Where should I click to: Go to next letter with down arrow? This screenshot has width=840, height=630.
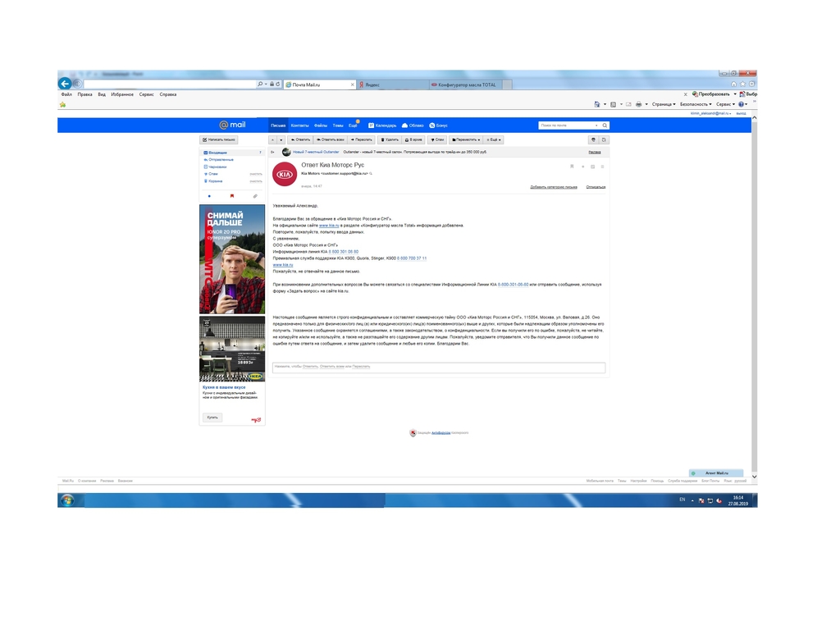[x=281, y=139]
